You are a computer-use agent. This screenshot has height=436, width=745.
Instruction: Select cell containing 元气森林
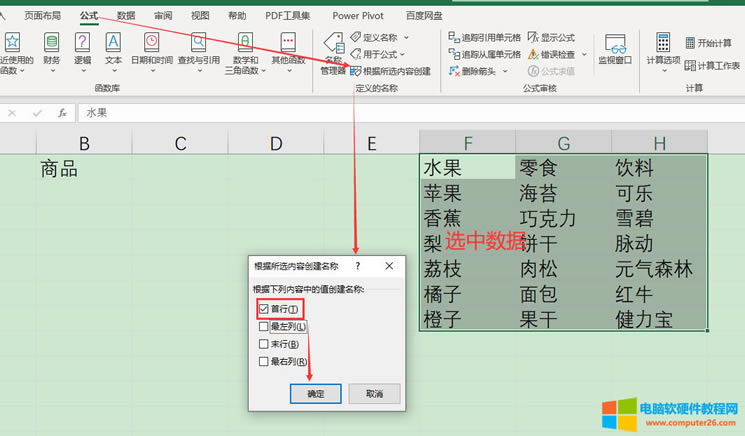(x=659, y=269)
